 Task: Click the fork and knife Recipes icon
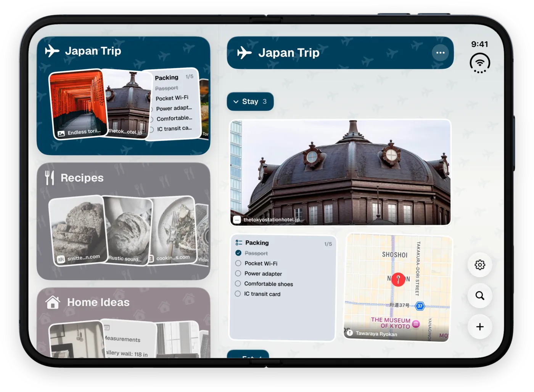coord(50,178)
